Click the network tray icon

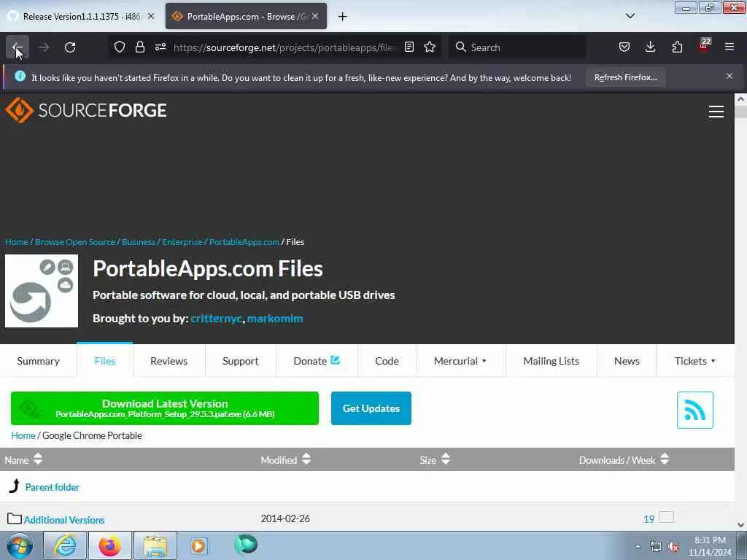point(656,547)
